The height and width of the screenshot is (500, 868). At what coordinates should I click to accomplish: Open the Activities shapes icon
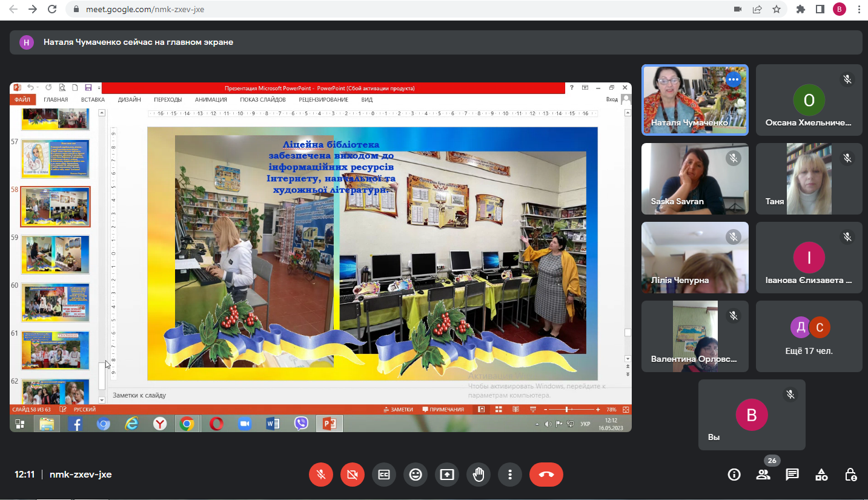point(821,475)
